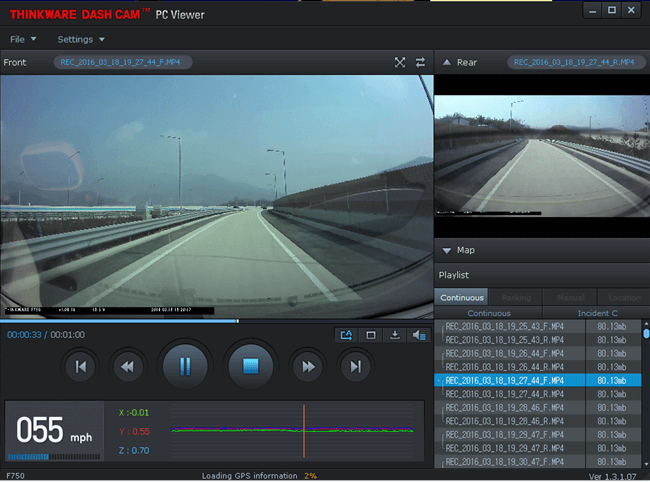Viewport: 650px width, 482px height.
Task: Click the Loading GPS information status text
Action: coord(250,476)
